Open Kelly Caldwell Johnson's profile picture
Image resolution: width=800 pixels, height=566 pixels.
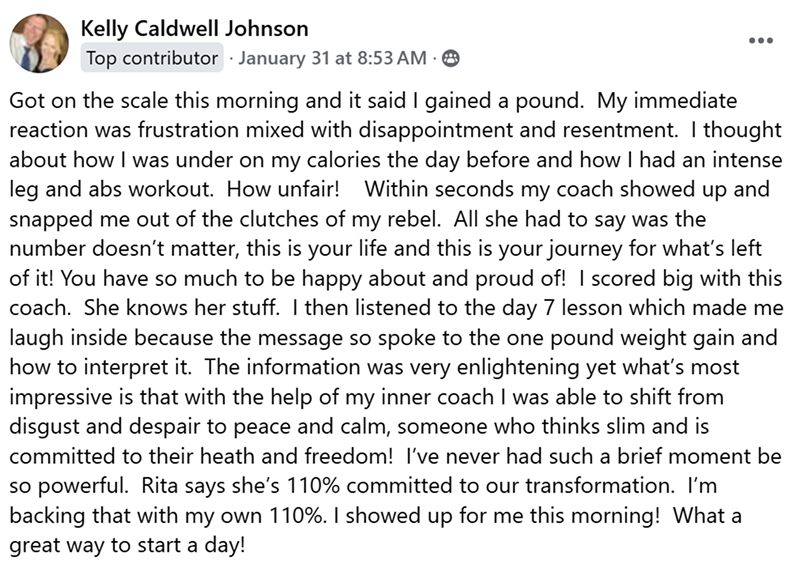39,43
